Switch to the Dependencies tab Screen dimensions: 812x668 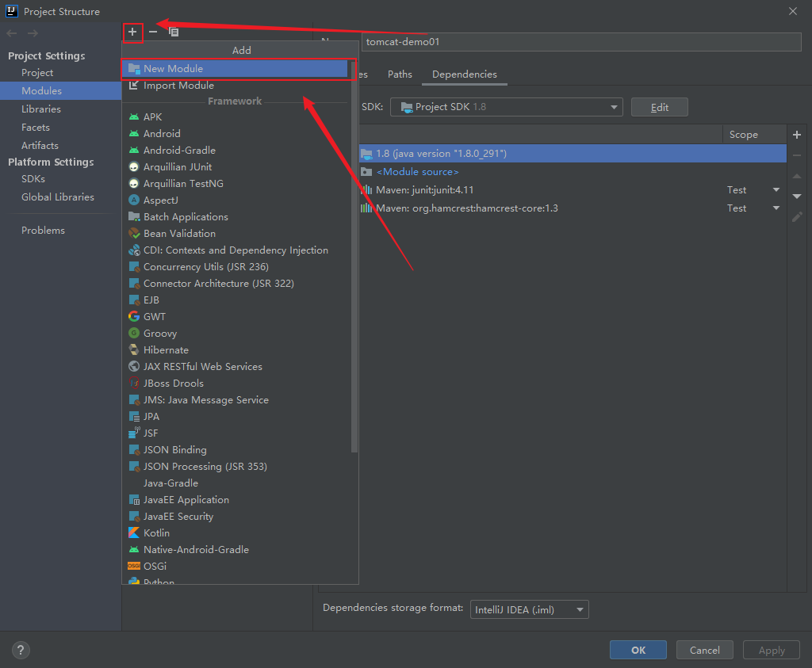pyautogui.click(x=465, y=74)
